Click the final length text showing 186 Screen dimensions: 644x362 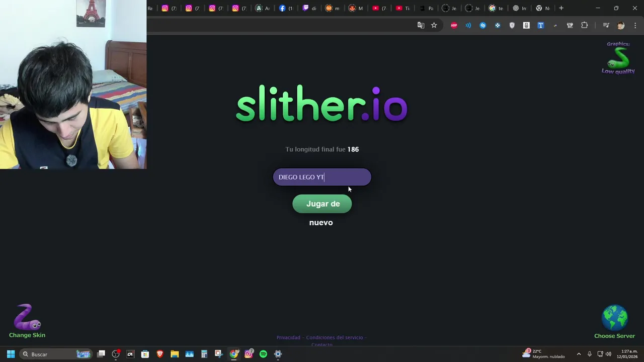pyautogui.click(x=322, y=149)
